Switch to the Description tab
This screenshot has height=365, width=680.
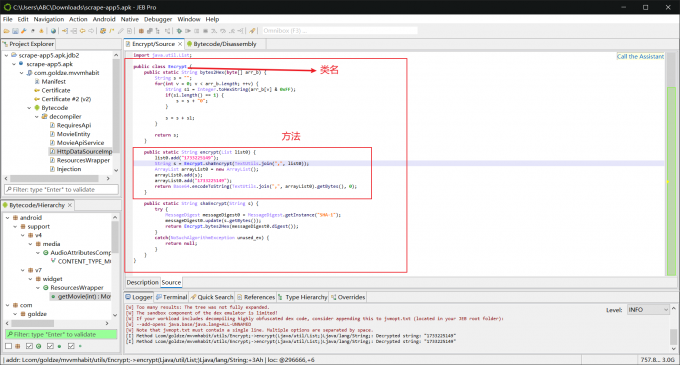[142, 282]
